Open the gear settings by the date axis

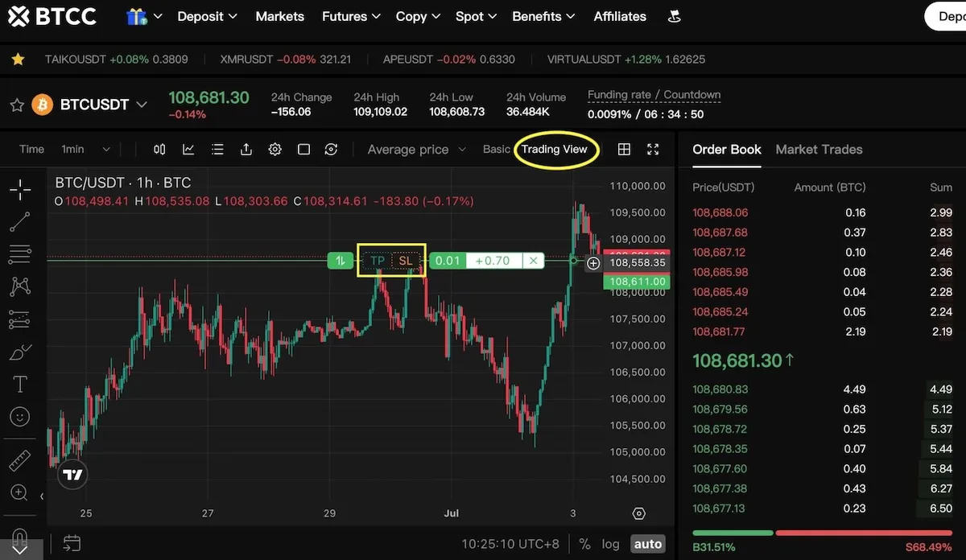(639, 513)
